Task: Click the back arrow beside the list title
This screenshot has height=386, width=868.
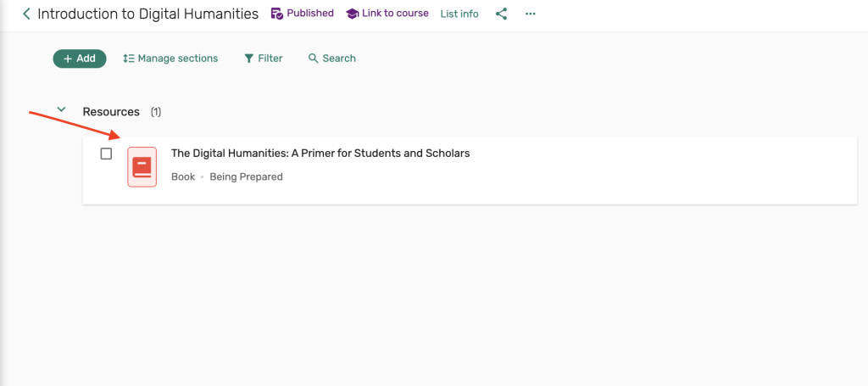Action: pyautogui.click(x=26, y=14)
